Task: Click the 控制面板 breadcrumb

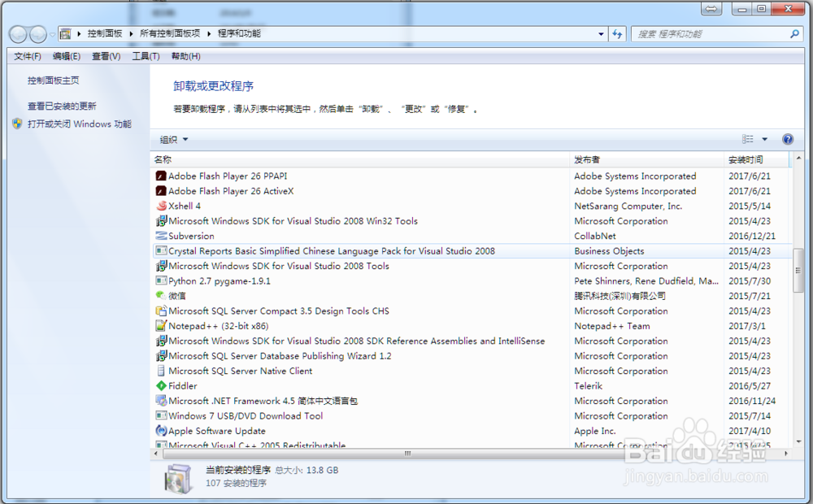Action: coord(105,33)
